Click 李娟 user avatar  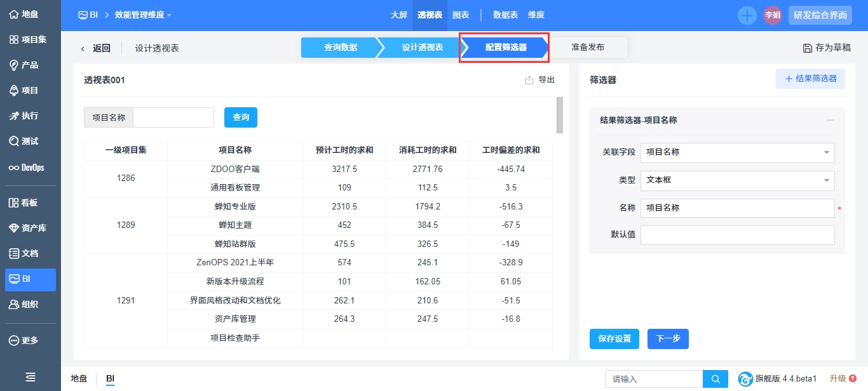coord(772,15)
